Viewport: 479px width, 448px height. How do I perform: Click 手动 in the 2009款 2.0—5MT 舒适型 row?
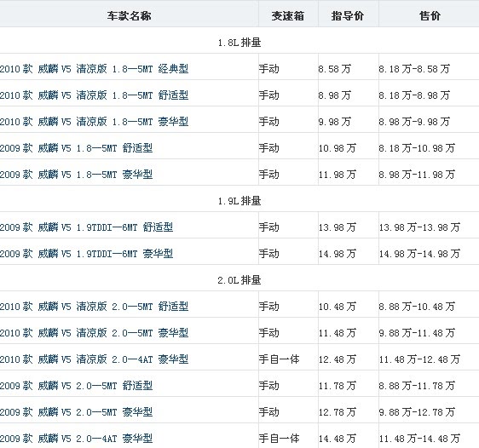coord(269,386)
